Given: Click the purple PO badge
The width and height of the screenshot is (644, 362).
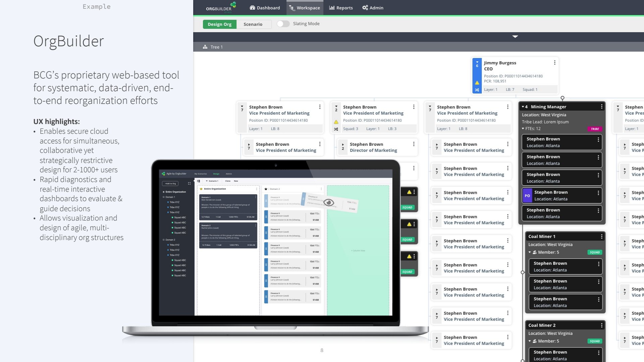Looking at the screenshot, I should [x=527, y=196].
